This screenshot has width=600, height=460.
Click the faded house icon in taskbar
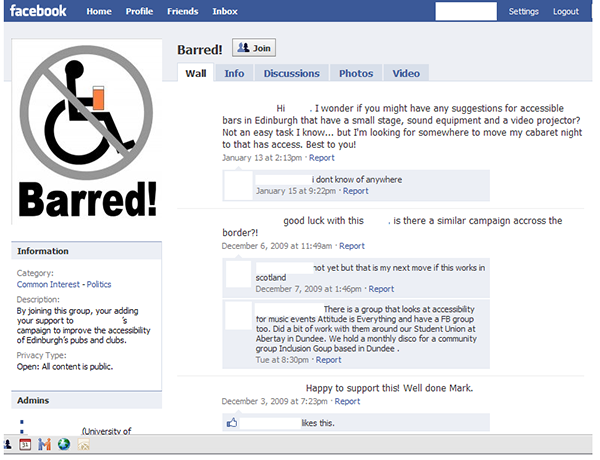point(83,444)
